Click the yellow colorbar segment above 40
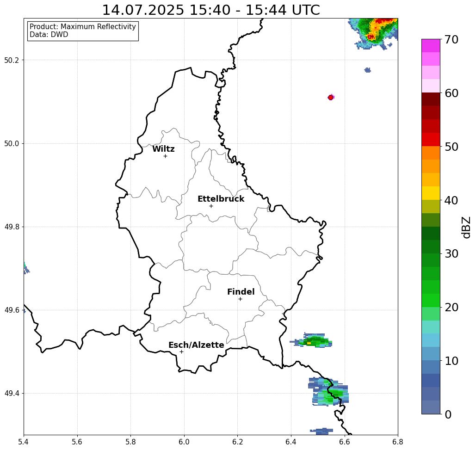476x450 pixels. 431,193
